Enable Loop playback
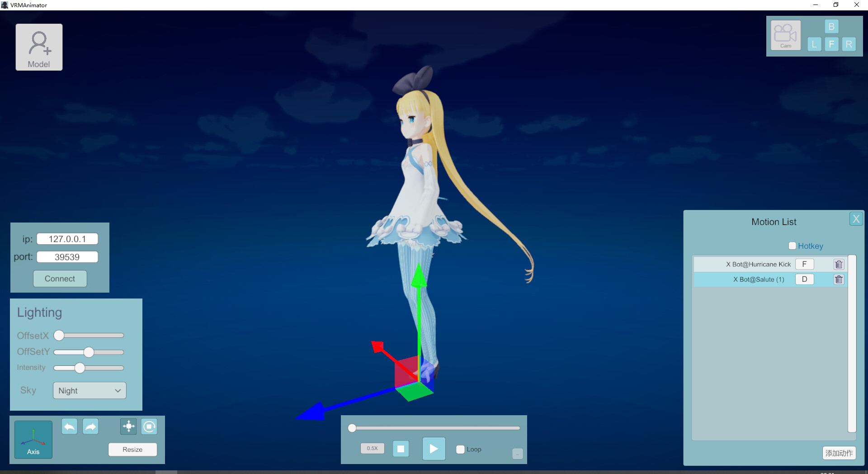Image resolution: width=868 pixels, height=474 pixels. click(x=460, y=449)
